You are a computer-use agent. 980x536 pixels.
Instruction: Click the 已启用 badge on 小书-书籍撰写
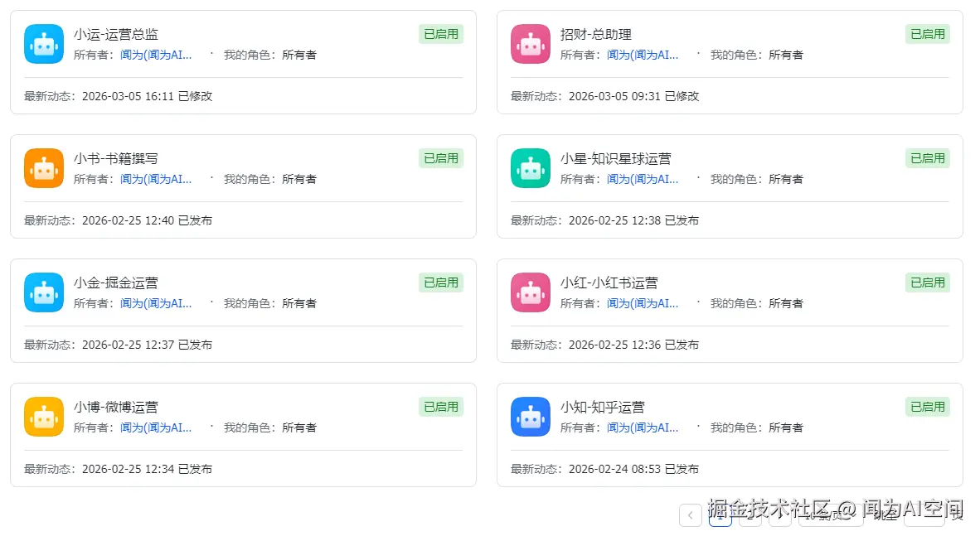(x=441, y=158)
